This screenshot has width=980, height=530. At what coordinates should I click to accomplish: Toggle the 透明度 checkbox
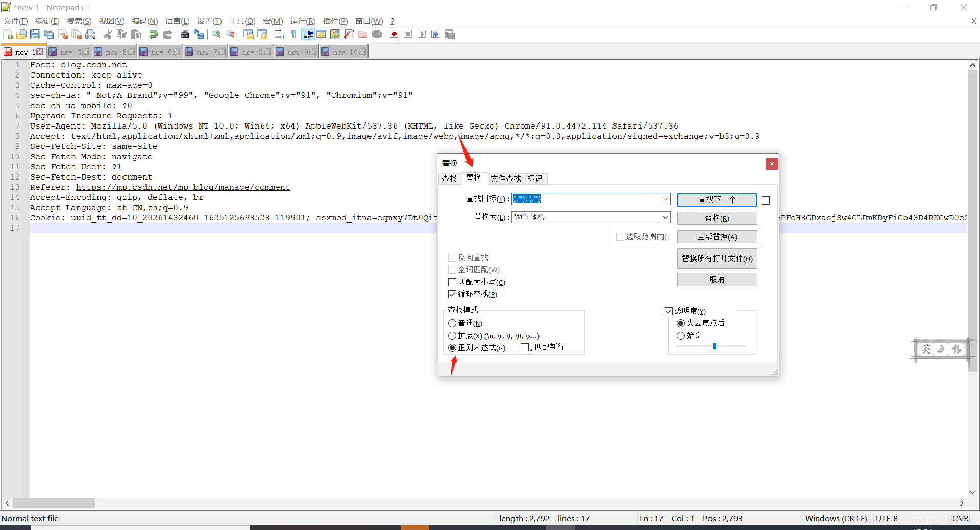[x=669, y=311]
